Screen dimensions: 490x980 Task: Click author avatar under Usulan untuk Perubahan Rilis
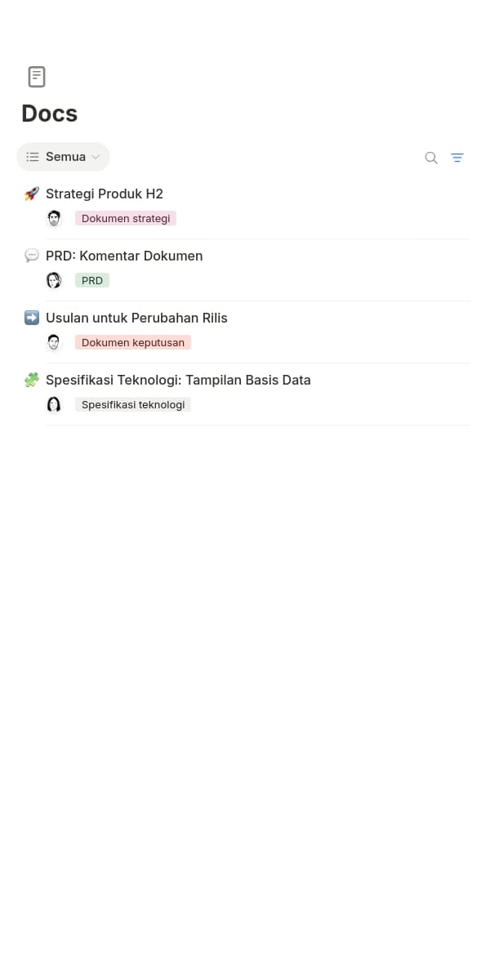[x=54, y=342]
